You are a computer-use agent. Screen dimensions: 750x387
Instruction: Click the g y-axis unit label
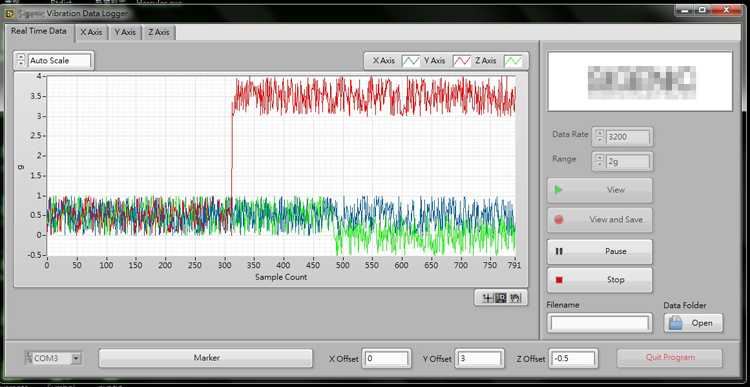point(20,167)
